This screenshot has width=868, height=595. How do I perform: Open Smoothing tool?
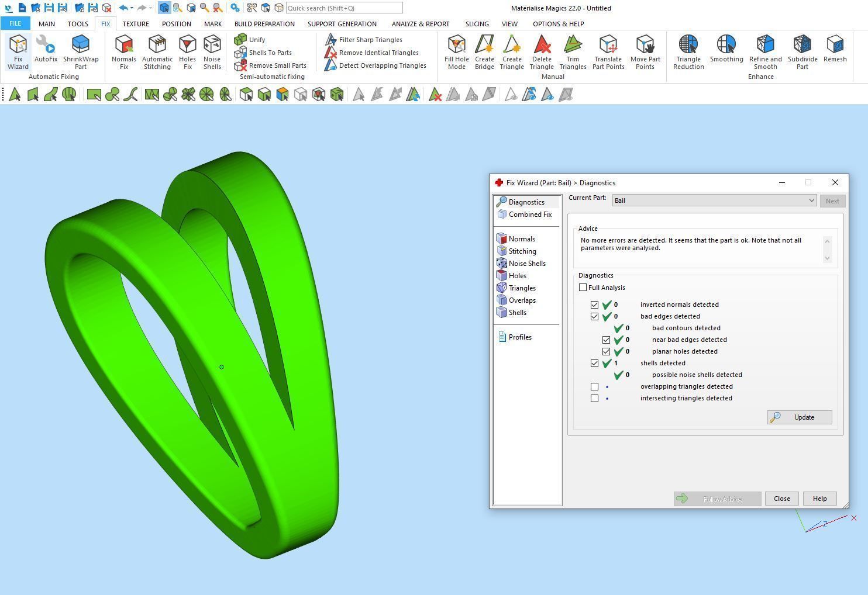click(x=726, y=49)
